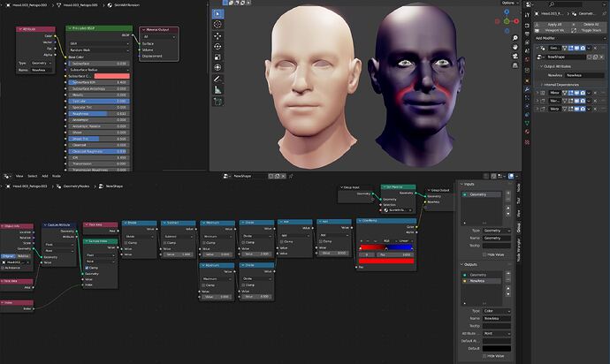Toggle render camera icon on Geo... modifier
Image resolution: width=610 pixels, height=364 pixels.
coord(583,49)
